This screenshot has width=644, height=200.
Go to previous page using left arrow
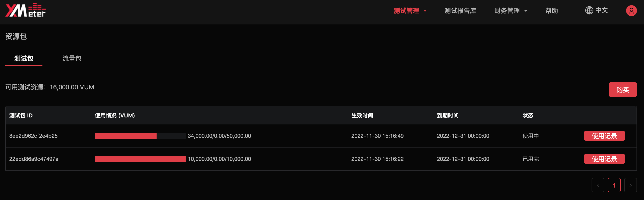(598, 185)
